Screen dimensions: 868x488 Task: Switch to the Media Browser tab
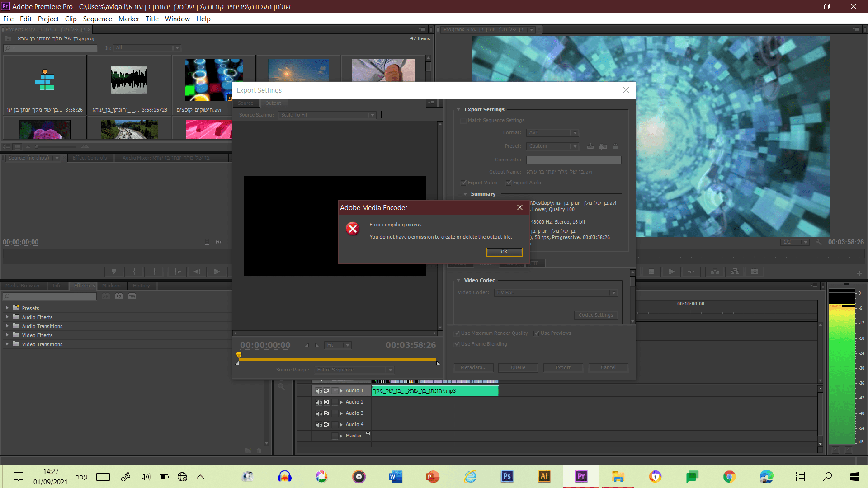(23, 286)
